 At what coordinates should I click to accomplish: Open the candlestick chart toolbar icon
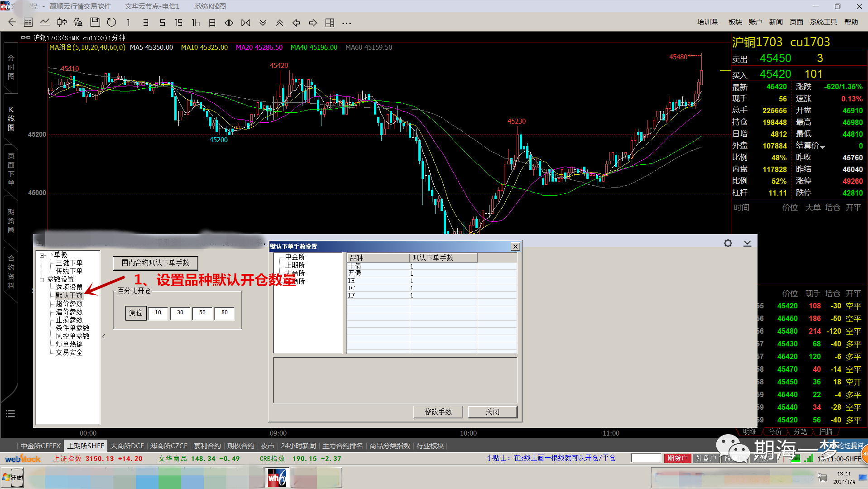tap(62, 23)
